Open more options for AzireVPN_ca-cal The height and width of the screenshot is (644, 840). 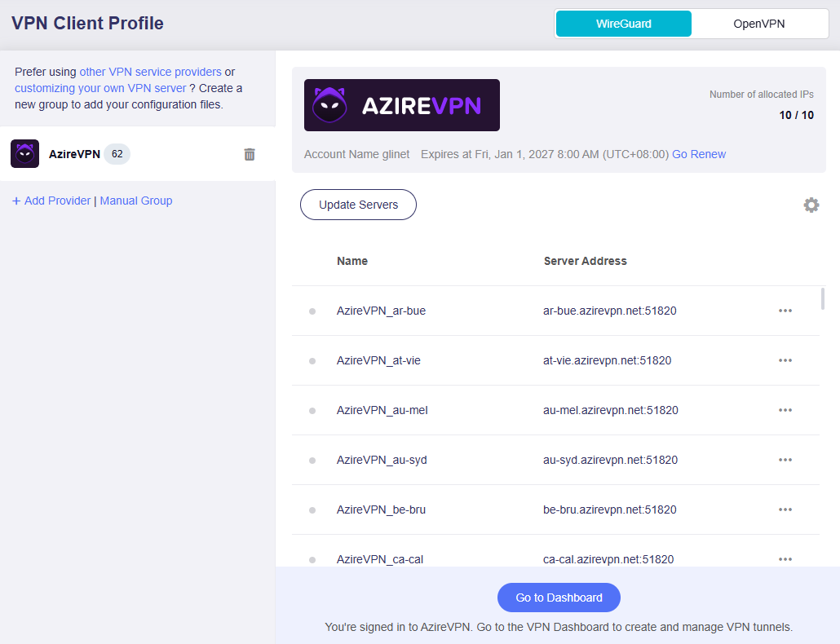pyautogui.click(x=785, y=559)
